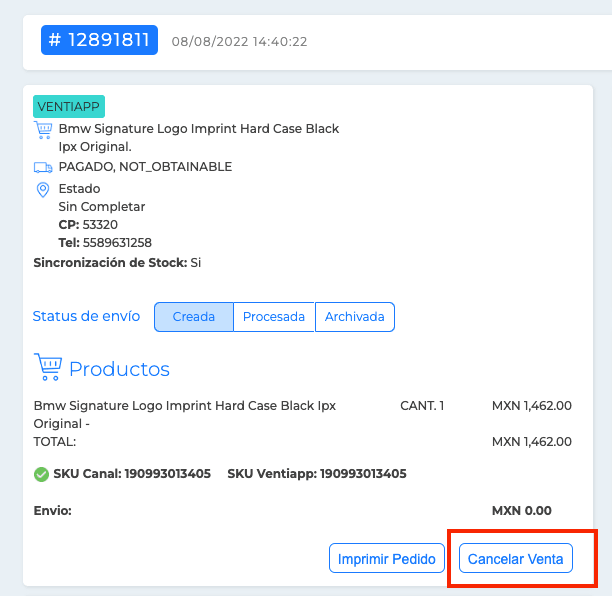Click the product line item name in Productos

tap(185, 415)
